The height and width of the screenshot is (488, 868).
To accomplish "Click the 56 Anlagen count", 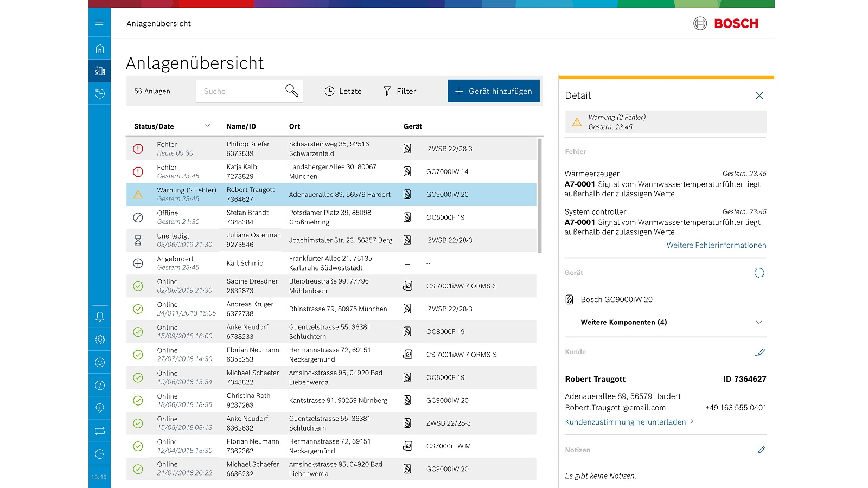I will (152, 91).
